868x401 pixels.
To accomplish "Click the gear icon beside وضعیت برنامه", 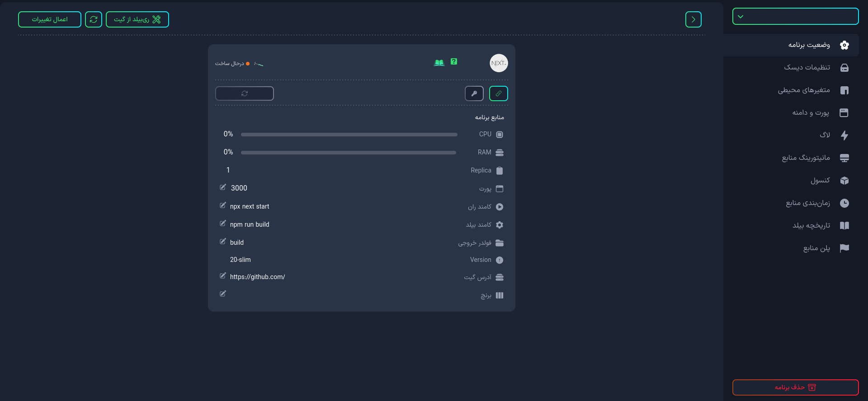I will coord(844,45).
